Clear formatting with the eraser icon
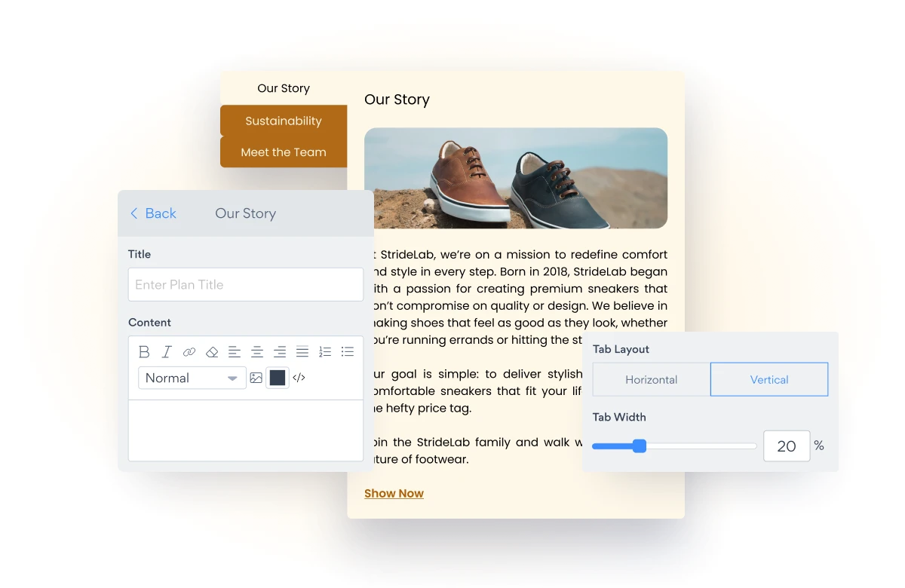The image size is (905, 588). coord(212,352)
